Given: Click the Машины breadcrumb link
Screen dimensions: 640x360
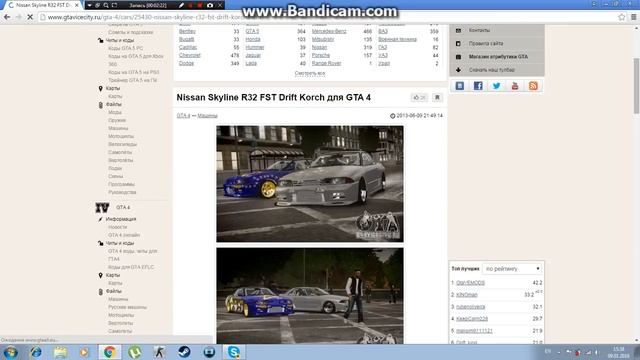Looking at the screenshot, I should tap(207, 116).
